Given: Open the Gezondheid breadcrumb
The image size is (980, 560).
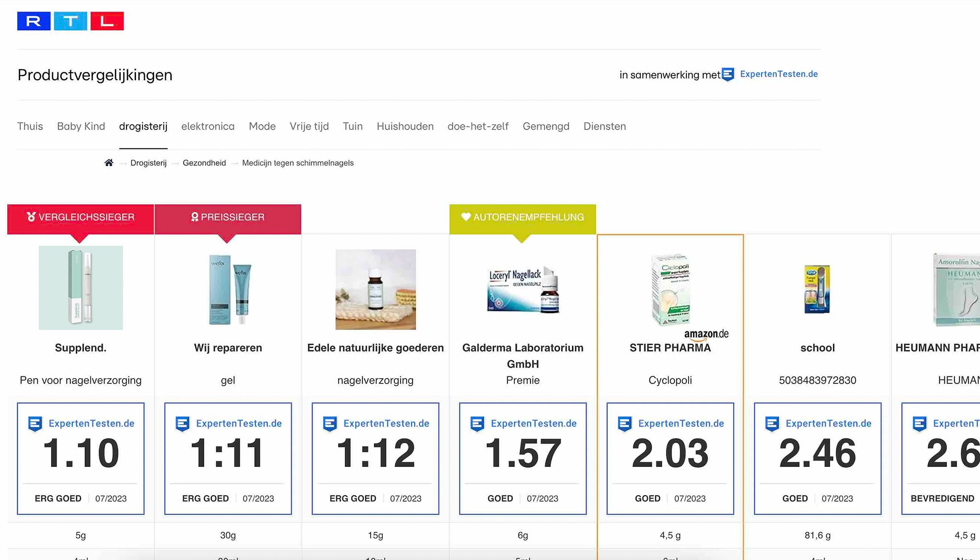Looking at the screenshot, I should click(x=204, y=163).
